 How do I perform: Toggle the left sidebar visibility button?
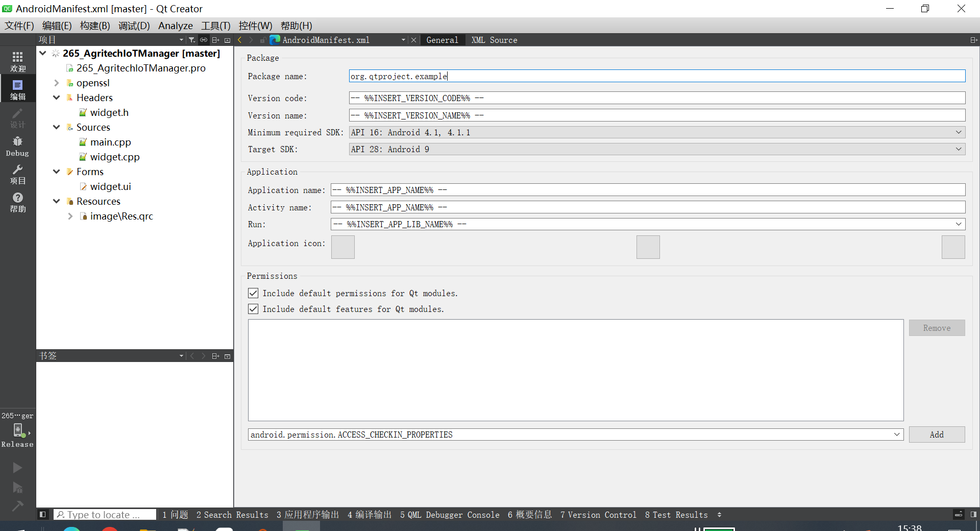coord(43,515)
